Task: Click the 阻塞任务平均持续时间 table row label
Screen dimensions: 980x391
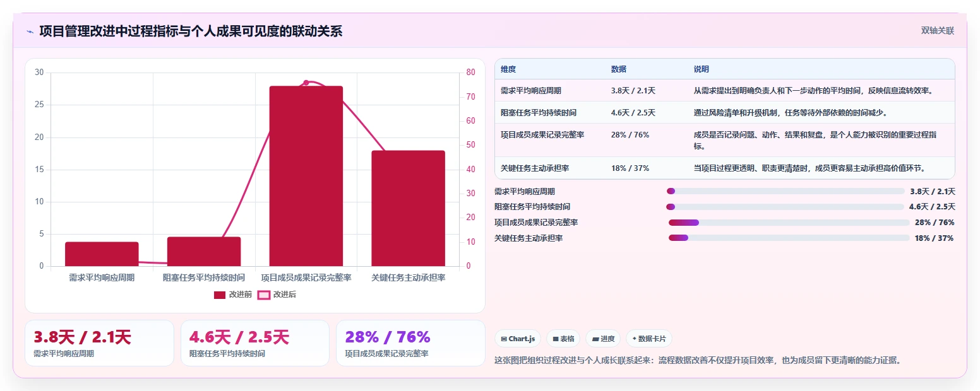Action: pyautogui.click(x=539, y=113)
